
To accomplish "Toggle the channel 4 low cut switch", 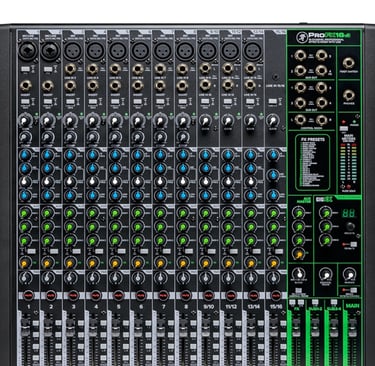I will [93, 101].
